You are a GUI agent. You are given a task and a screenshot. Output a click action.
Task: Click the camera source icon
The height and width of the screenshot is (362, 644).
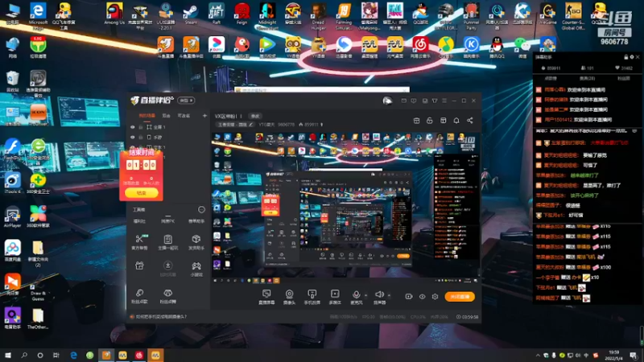point(289,296)
